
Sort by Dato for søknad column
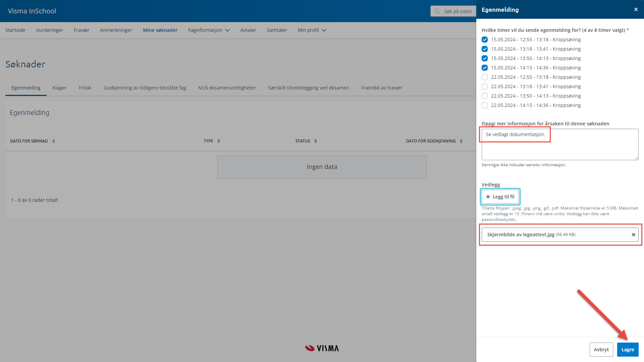pos(54,141)
